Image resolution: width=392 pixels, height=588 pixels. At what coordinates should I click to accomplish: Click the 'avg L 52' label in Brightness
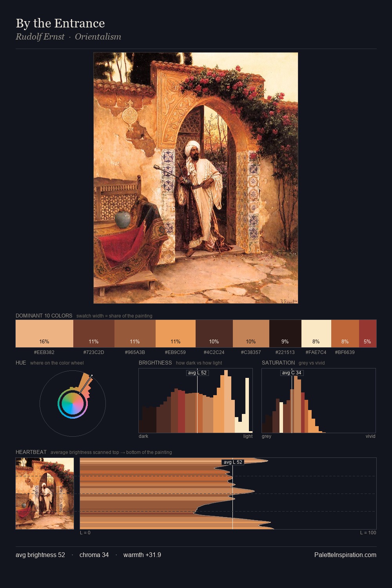(x=197, y=373)
